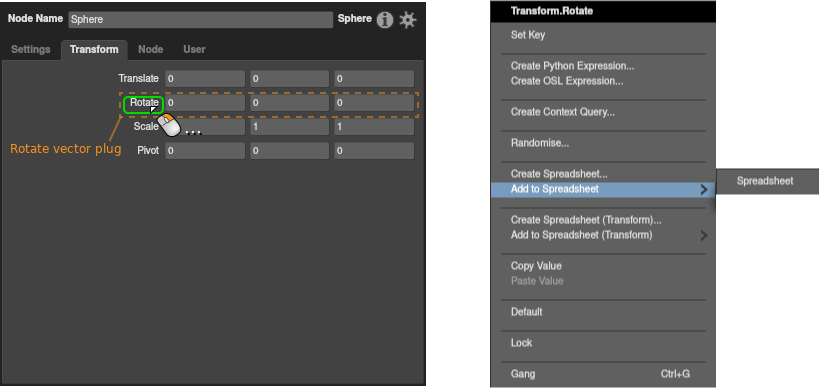Image resolution: width=819 pixels, height=388 pixels.
Task: Switch to the Settings tab
Action: tap(31, 50)
